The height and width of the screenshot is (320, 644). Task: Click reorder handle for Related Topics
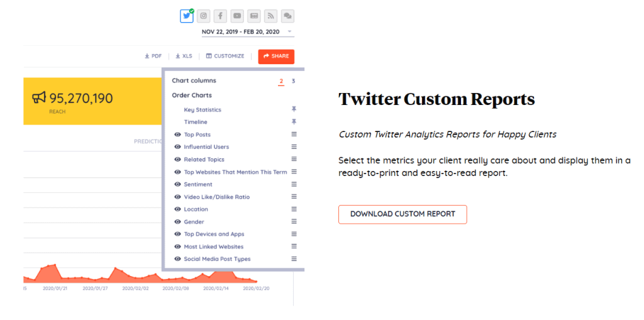(294, 159)
